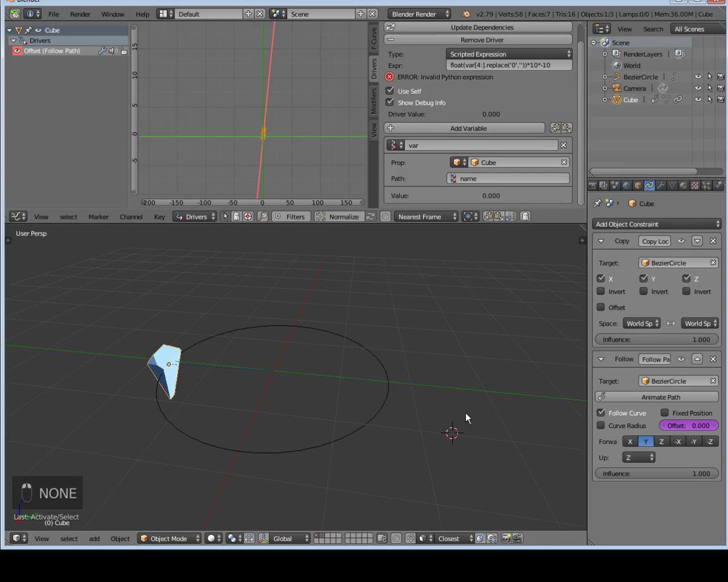Open the Constraints properties tab icon
Image resolution: width=728 pixels, height=582 pixels.
point(649,186)
